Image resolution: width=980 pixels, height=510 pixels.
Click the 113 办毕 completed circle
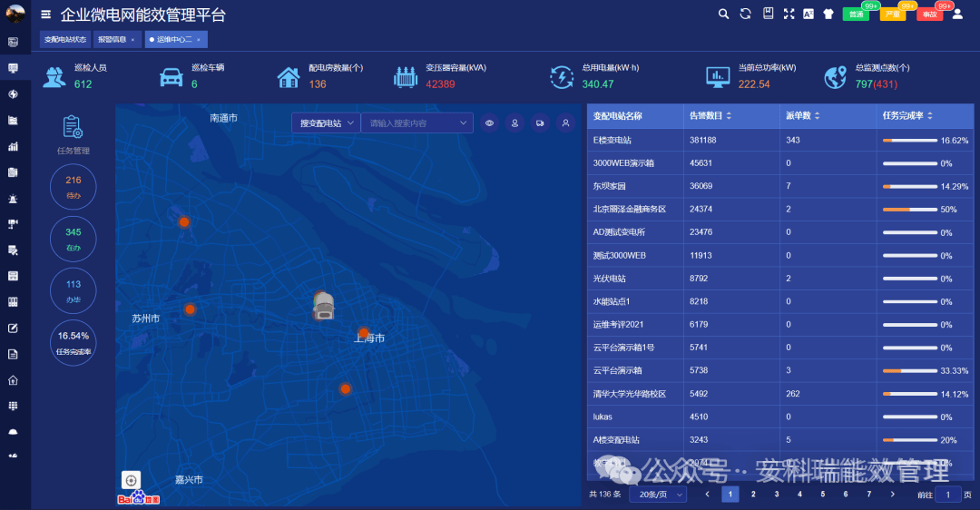(73, 290)
